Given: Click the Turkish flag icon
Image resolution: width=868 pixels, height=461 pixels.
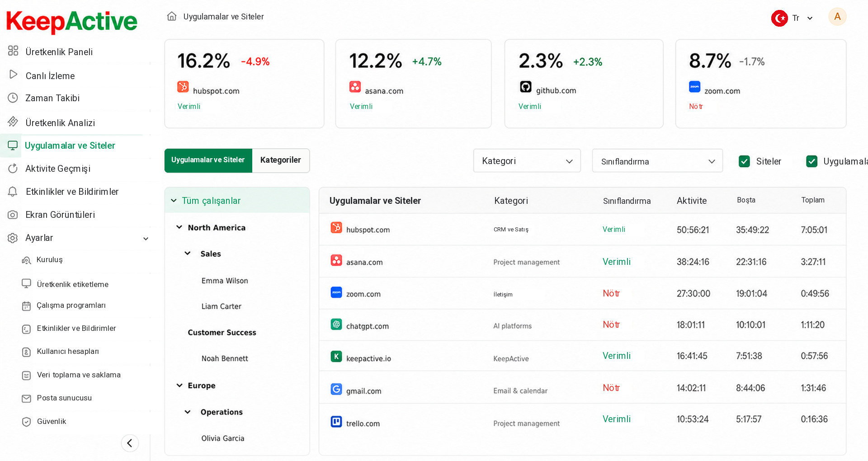Looking at the screenshot, I should point(779,18).
